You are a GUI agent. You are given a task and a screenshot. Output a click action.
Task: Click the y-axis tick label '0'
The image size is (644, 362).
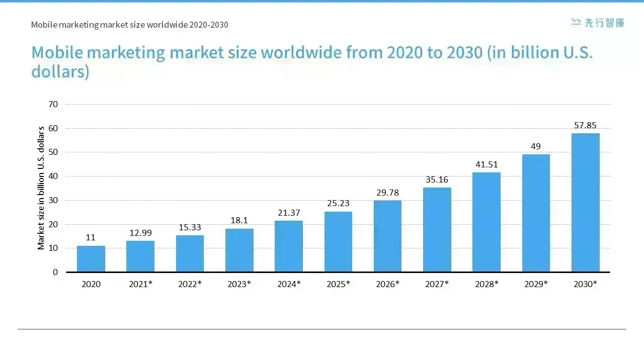coord(55,272)
